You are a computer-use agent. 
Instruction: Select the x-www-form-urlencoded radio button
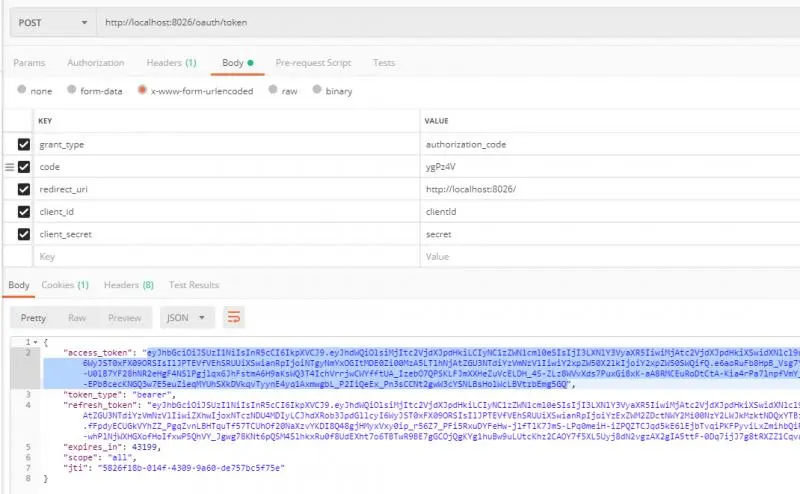click(142, 89)
